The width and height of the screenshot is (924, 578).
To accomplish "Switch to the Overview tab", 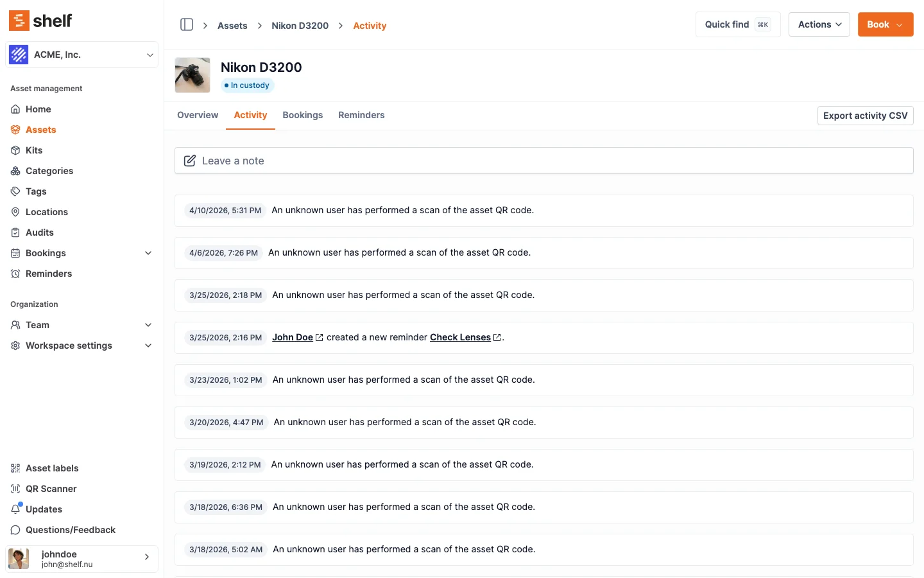I will [x=198, y=115].
